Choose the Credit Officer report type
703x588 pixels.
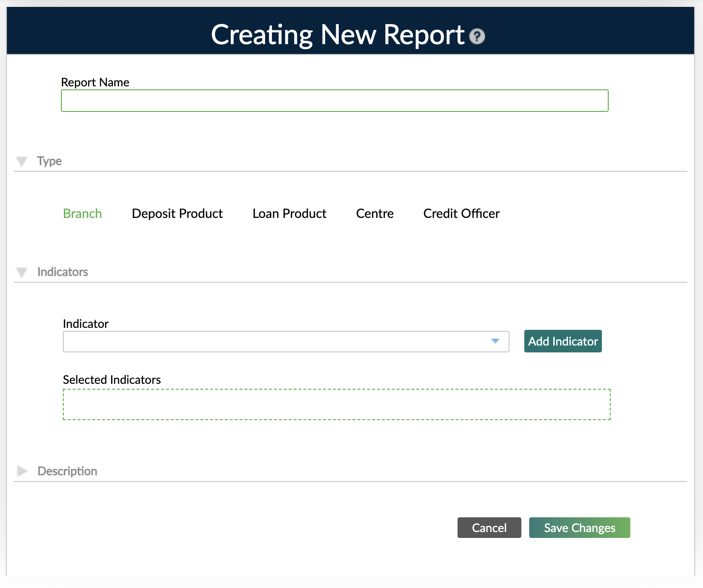click(x=461, y=214)
